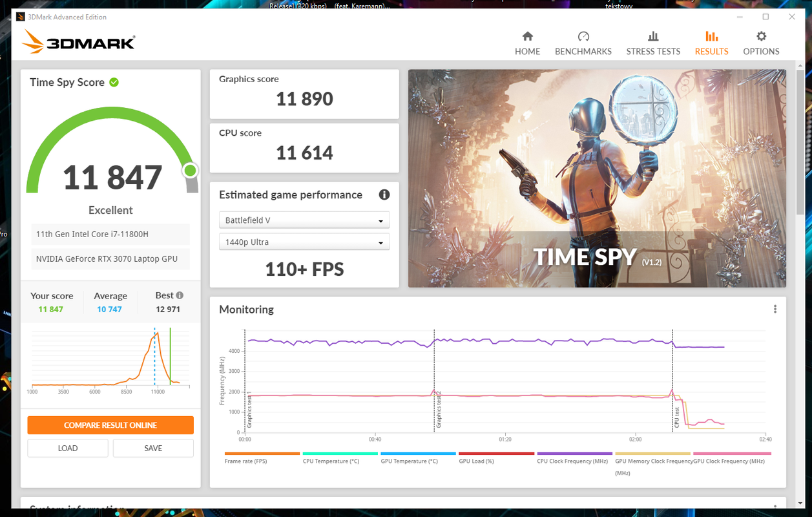Viewport: 812px width, 517px height.
Task: Click the Average score 10 747
Action: [x=110, y=310]
